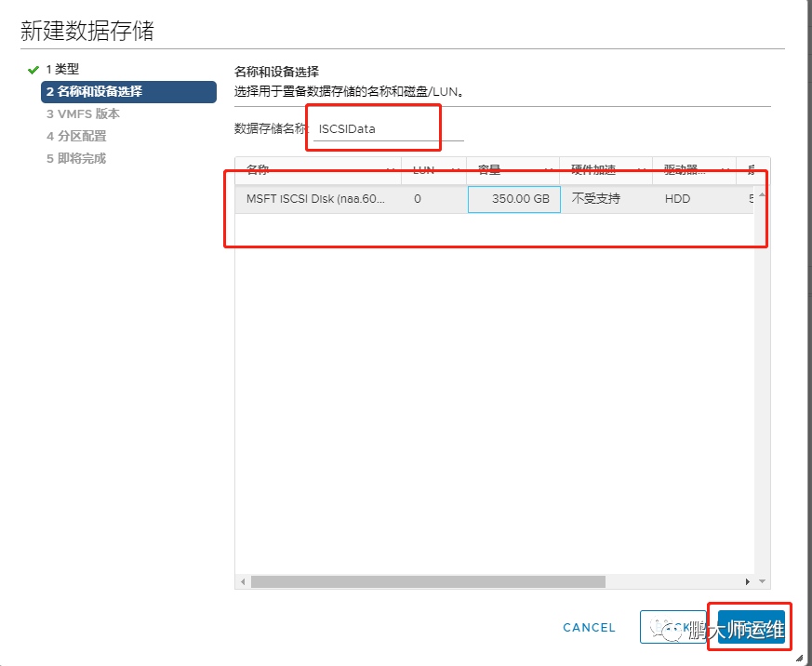
Task: Click the description line mentioning 磁盘/LUN
Action: [x=349, y=92]
